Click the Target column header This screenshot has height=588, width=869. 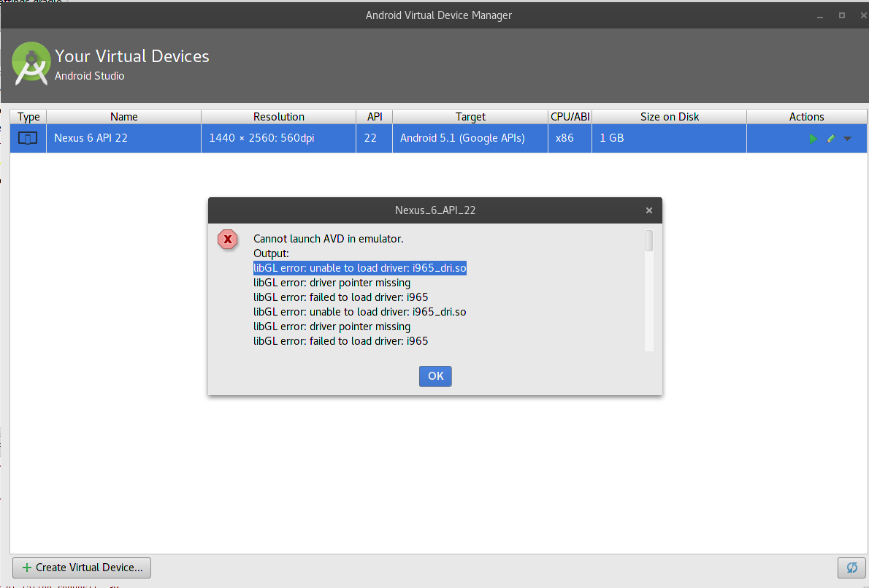(470, 116)
